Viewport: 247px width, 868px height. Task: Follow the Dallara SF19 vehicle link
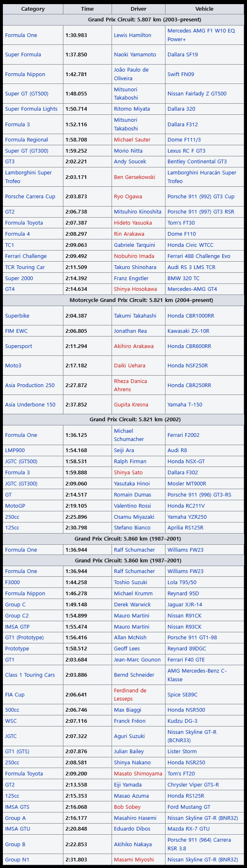pos(182,55)
